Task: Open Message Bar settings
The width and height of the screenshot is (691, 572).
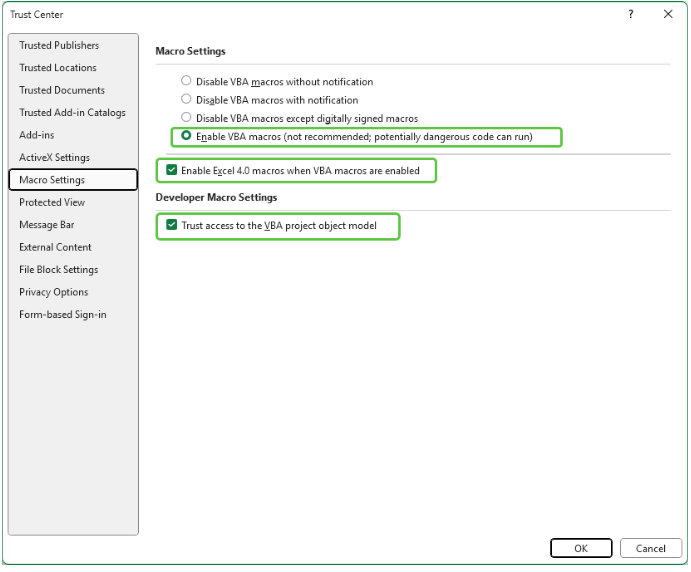Action: click(x=46, y=225)
